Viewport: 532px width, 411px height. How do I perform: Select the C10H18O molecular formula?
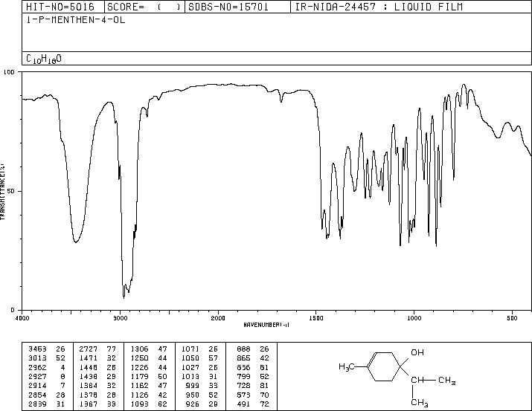click(x=44, y=59)
